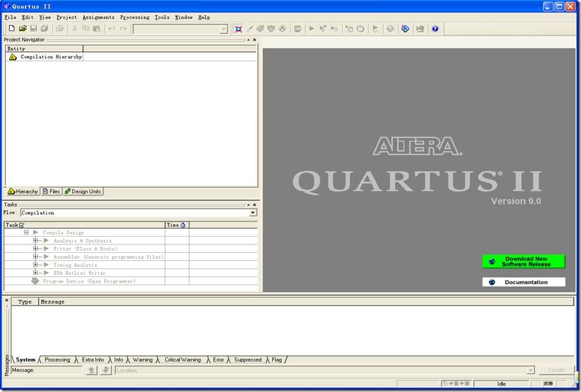Open the Assignments menu
Screen dimensions: 581x392
[x=98, y=18]
